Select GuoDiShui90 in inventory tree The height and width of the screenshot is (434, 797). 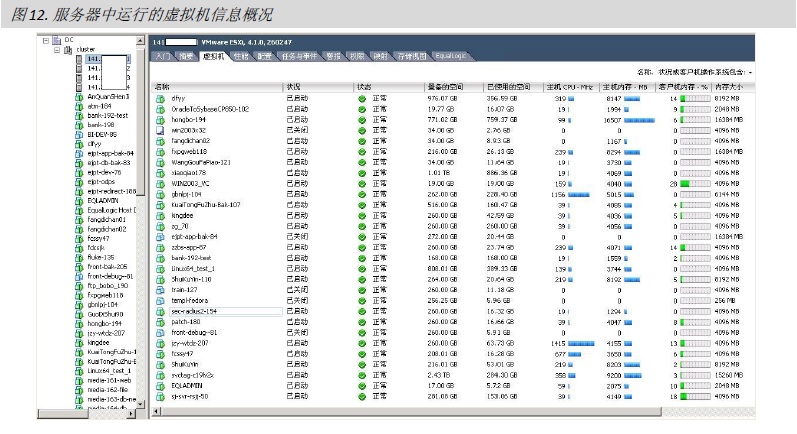[x=105, y=315]
